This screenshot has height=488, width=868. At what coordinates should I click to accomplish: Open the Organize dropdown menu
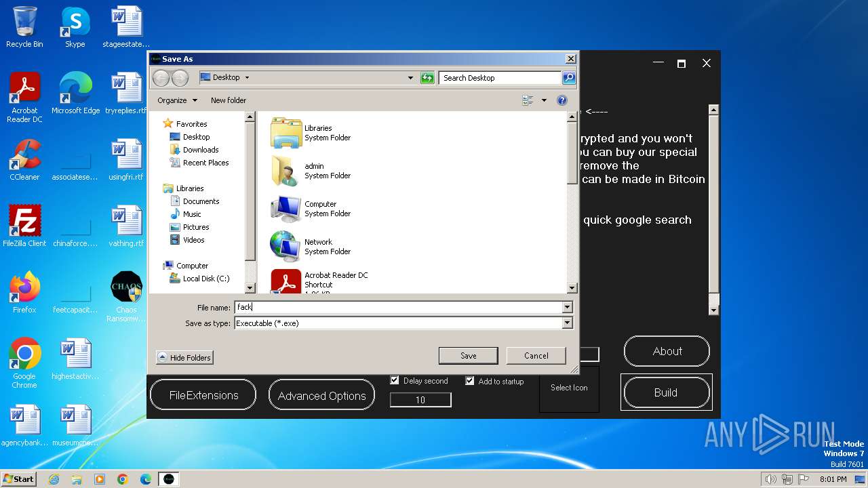177,100
